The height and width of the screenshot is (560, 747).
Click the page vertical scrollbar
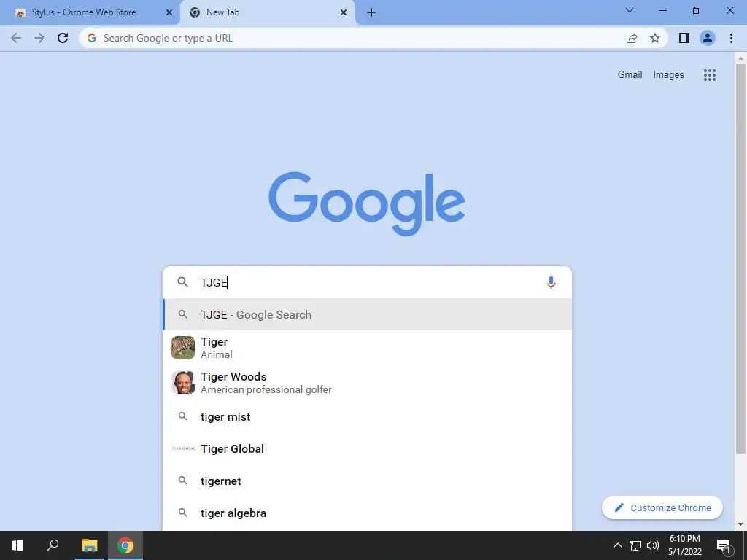pos(741,259)
